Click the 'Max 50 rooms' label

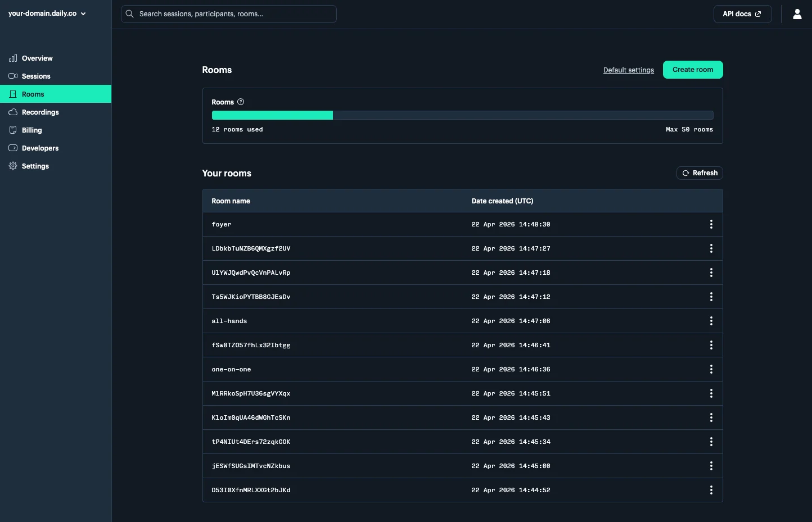pyautogui.click(x=689, y=129)
